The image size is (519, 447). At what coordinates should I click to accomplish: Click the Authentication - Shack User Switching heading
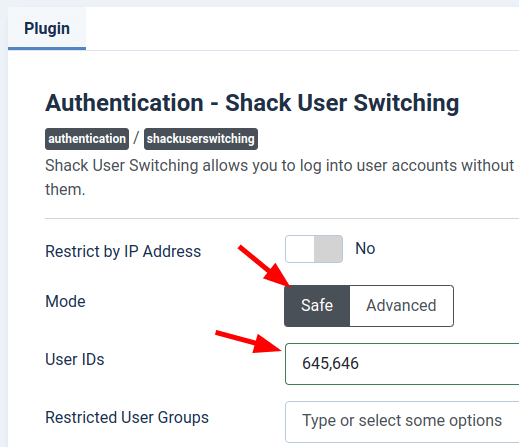[x=252, y=103]
